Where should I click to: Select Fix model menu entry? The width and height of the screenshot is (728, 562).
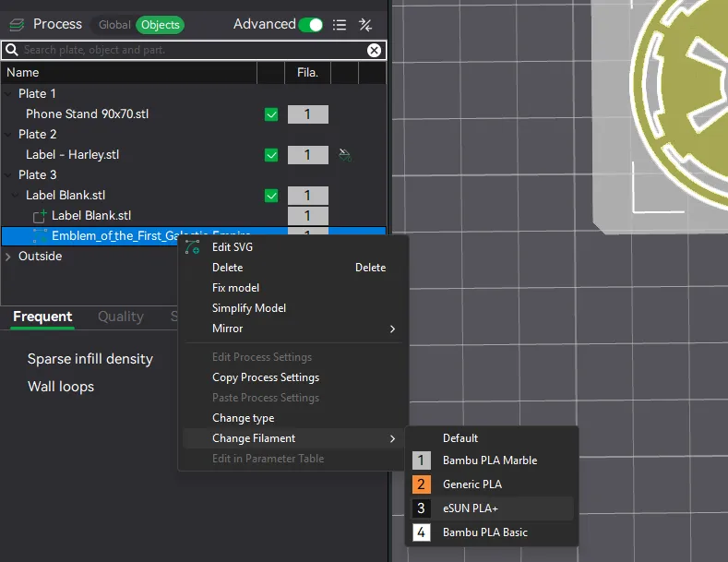[235, 288]
